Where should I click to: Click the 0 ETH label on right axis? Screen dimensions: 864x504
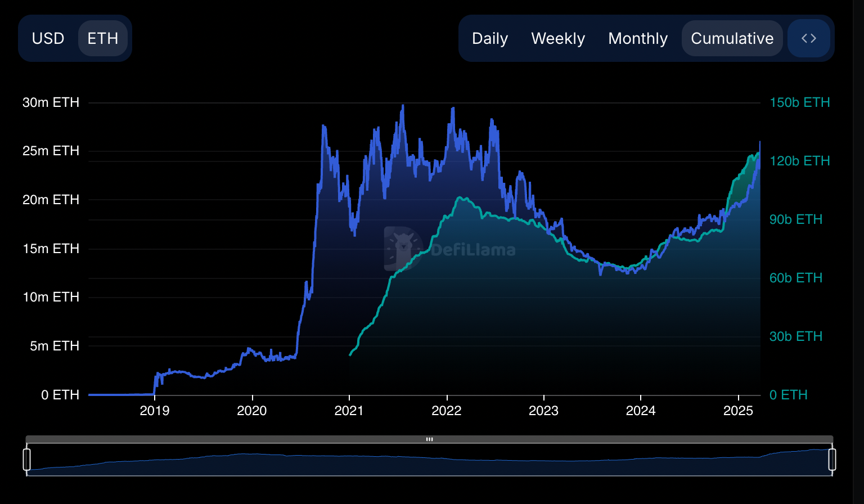(x=788, y=395)
